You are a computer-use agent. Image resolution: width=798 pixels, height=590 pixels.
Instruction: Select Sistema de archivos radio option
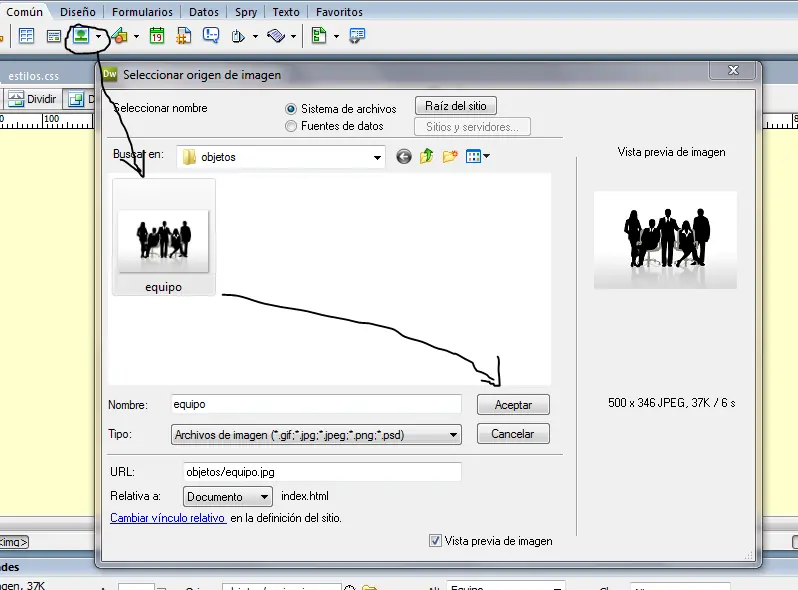291,109
